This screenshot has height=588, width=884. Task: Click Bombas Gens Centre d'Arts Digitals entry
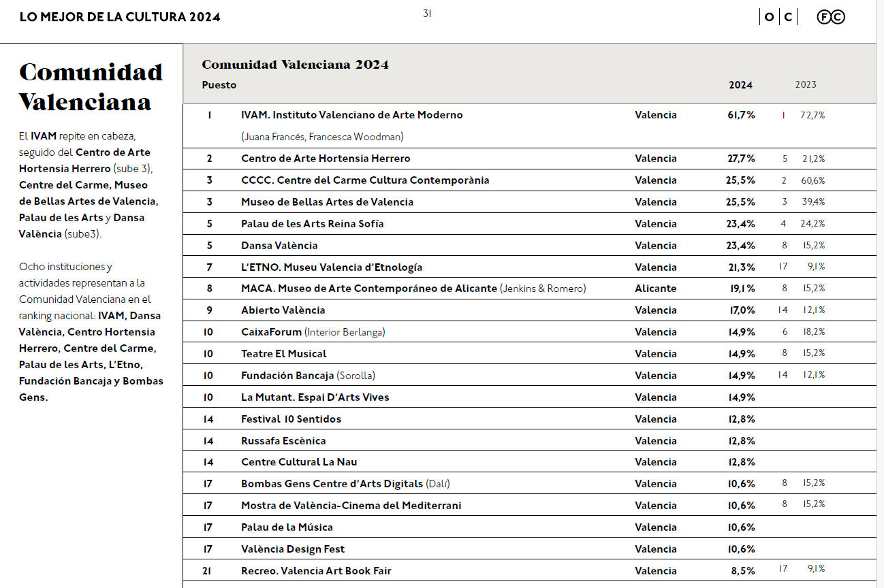(332, 484)
